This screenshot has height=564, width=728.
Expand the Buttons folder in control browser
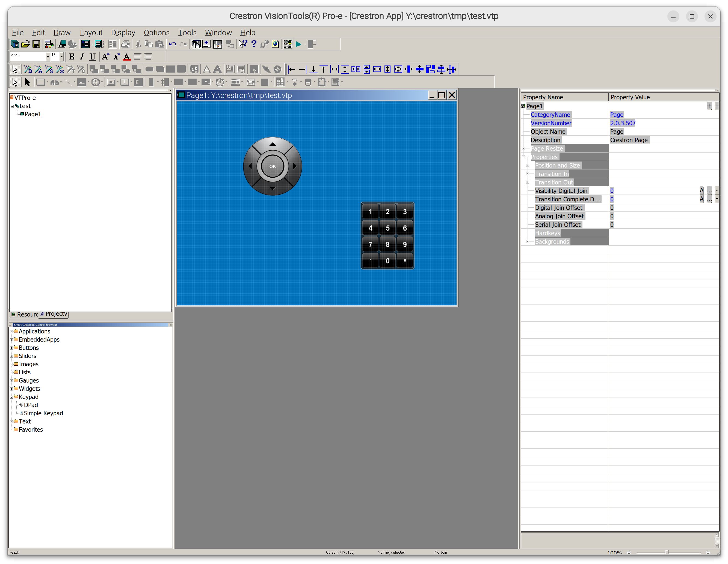11,348
